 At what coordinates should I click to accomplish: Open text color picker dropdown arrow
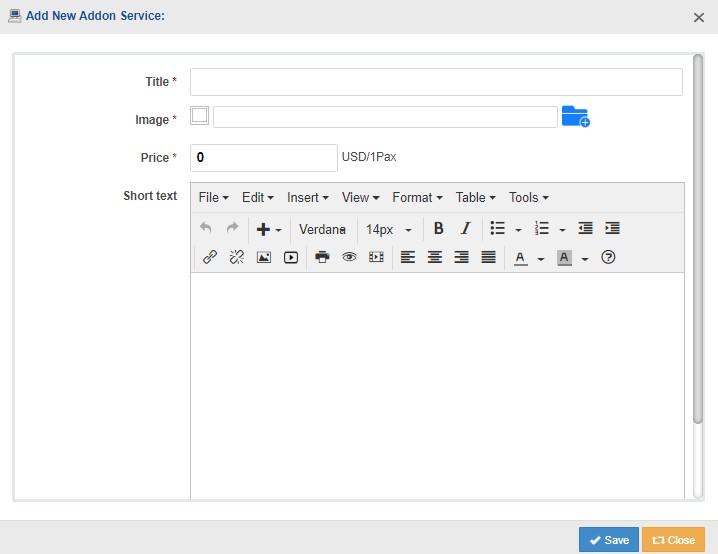pos(541,259)
